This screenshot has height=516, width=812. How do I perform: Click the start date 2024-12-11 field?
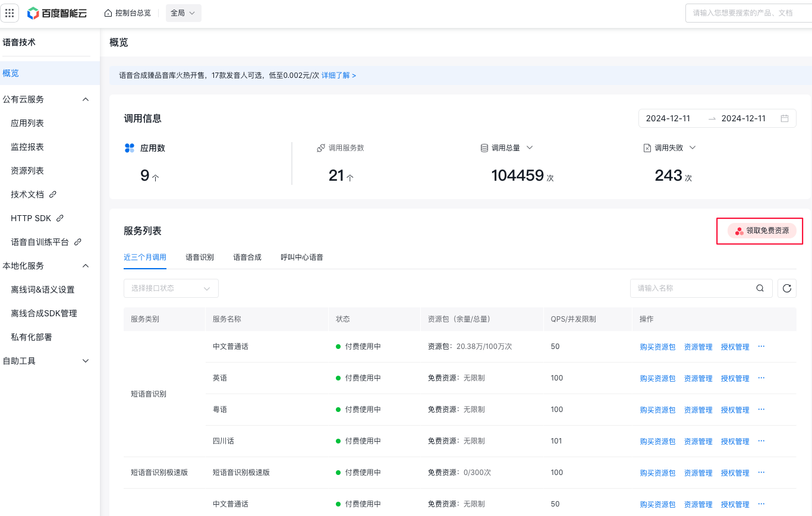point(668,118)
